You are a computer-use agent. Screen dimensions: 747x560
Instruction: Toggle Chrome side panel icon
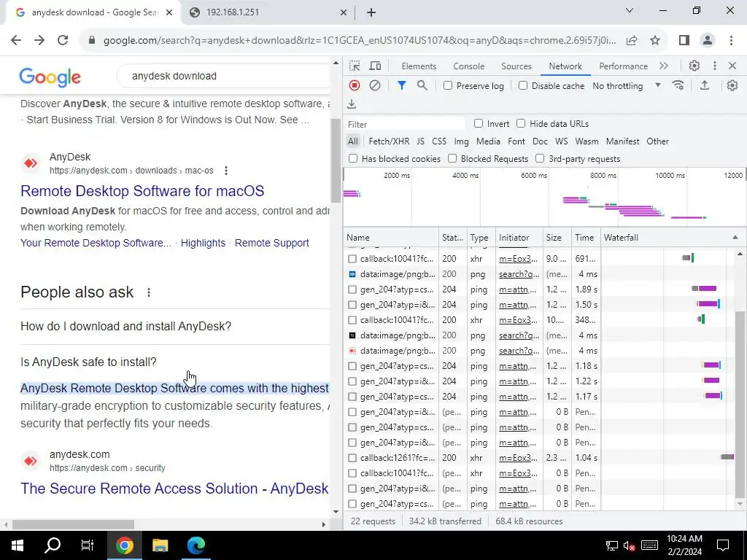pos(684,41)
